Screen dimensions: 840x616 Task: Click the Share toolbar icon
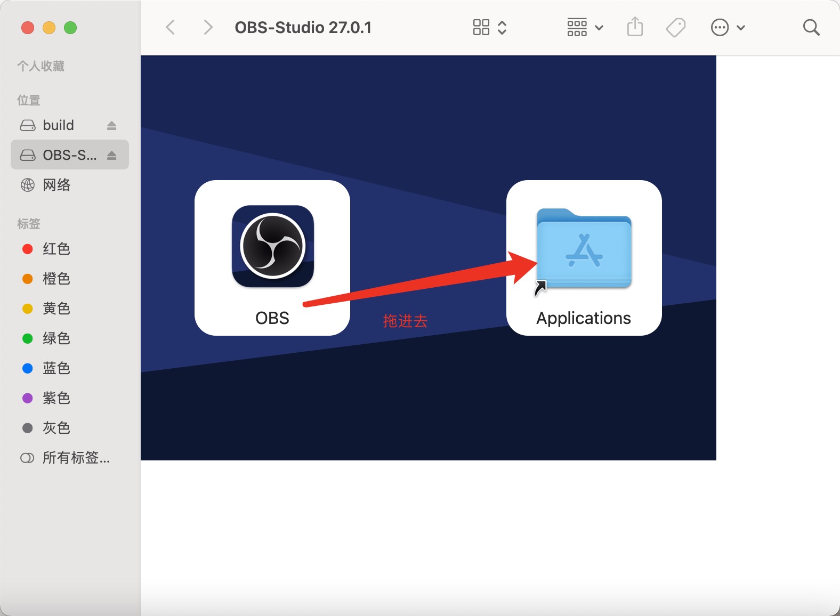635,27
